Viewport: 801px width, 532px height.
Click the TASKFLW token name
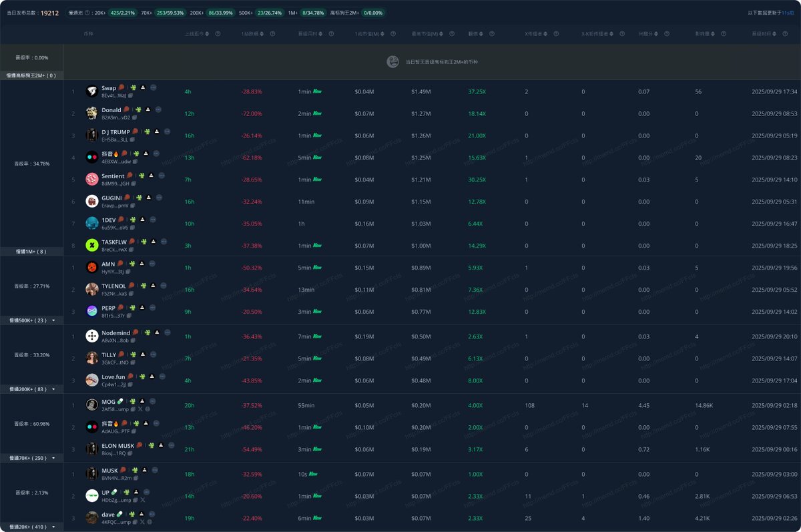(113, 242)
